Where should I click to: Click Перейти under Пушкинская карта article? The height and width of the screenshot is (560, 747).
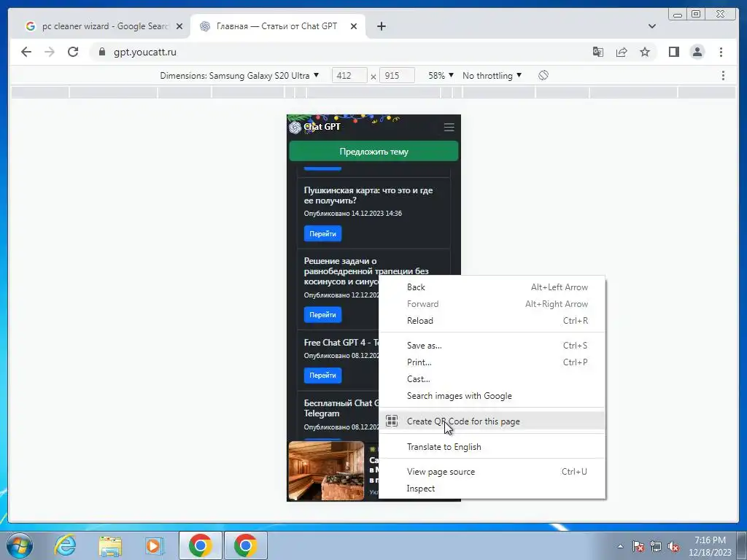(x=322, y=234)
